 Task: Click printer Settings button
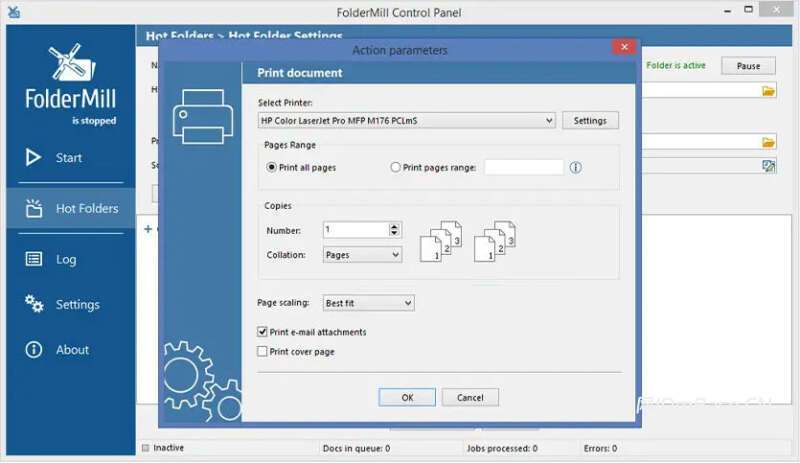click(590, 120)
